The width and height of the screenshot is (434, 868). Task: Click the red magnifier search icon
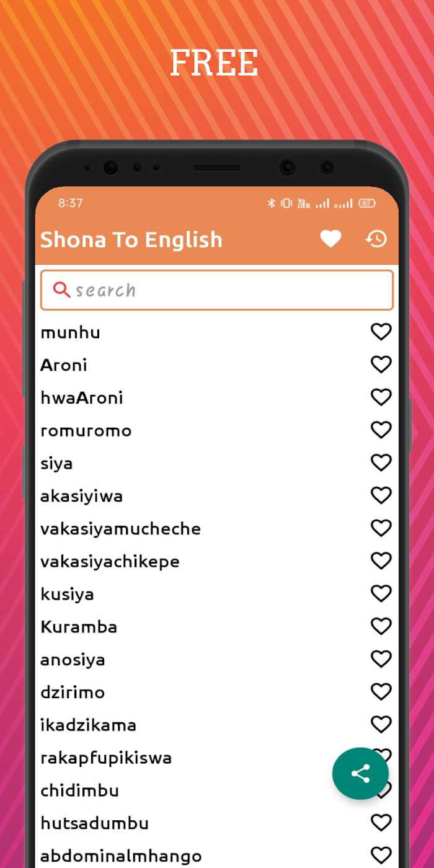[x=61, y=290]
